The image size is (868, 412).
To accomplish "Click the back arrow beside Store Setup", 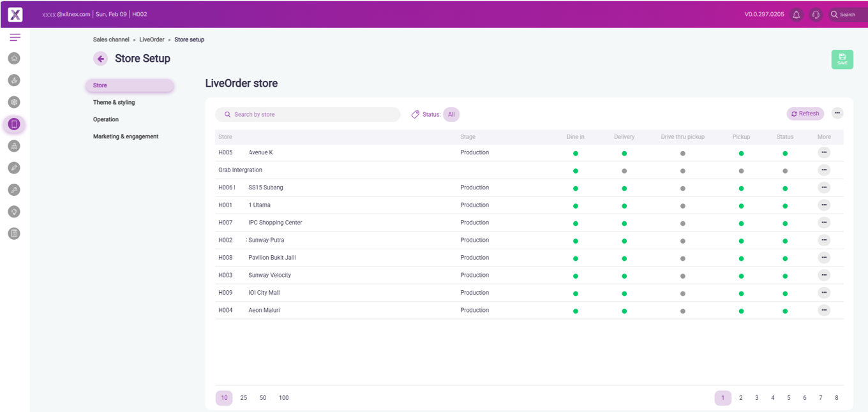I will [100, 59].
